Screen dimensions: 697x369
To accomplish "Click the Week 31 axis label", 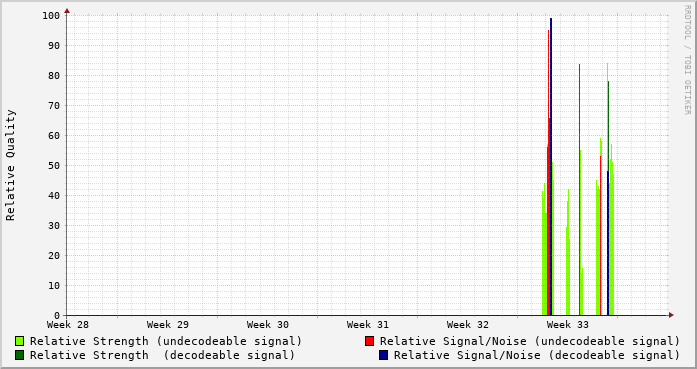I will pos(368,325).
